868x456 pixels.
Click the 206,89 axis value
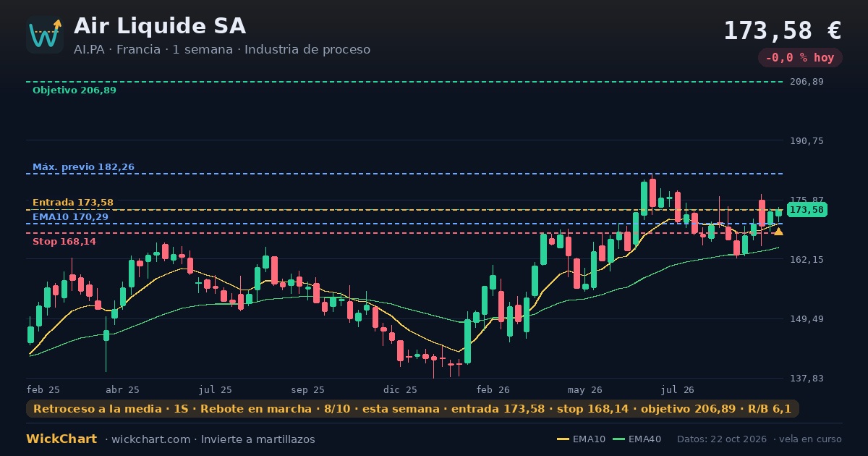pos(807,82)
